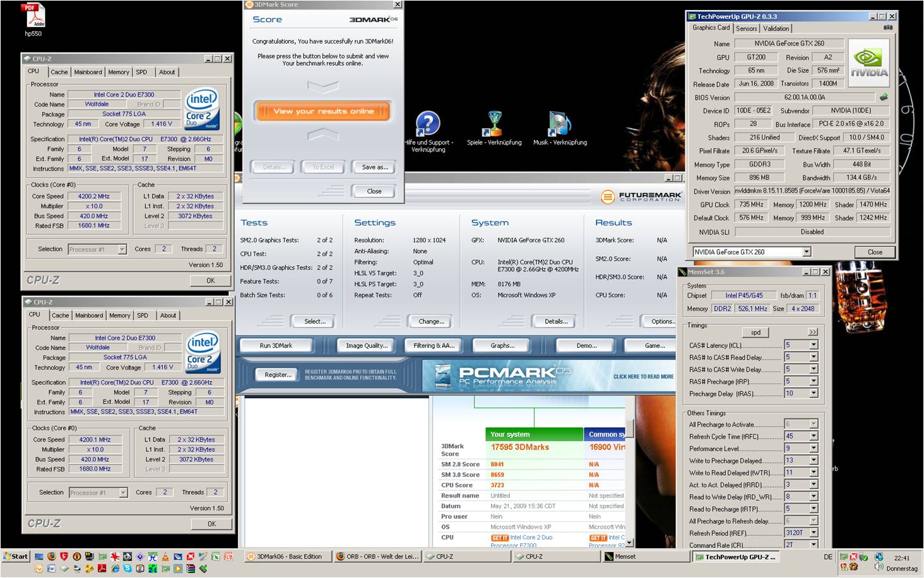Viewport: 924px width, 578px height.
Task: Open CAS# Latency (tCL) dropdown in MemSet
Action: [814, 345]
